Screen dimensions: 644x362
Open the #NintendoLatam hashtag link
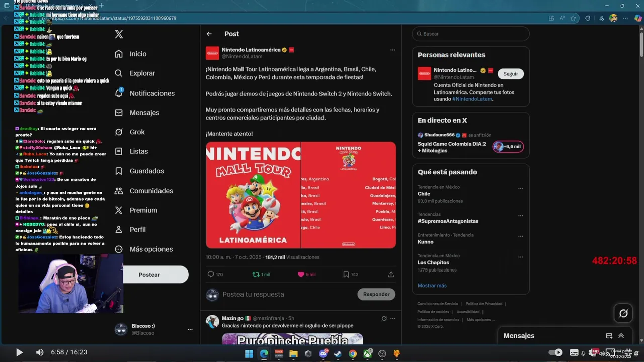(x=472, y=99)
